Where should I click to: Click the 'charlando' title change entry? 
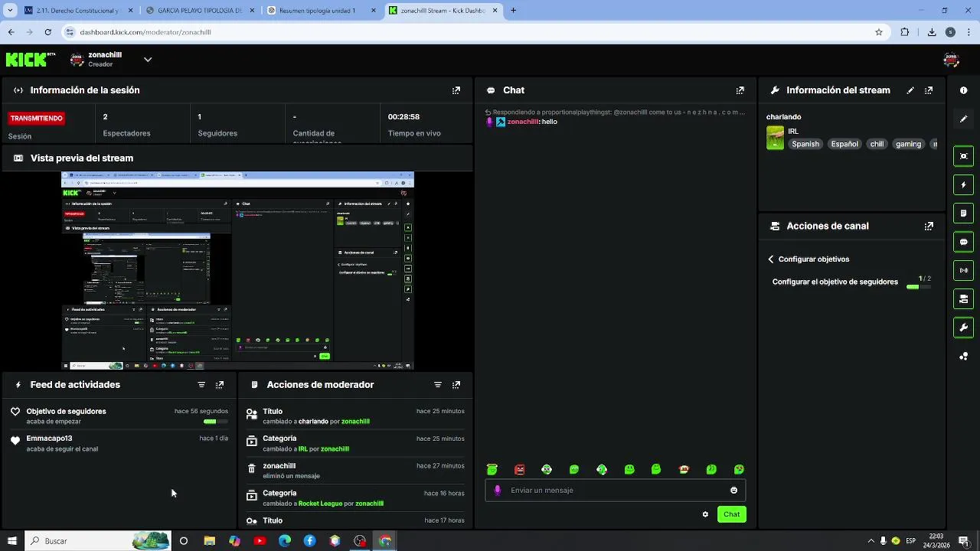tap(355, 416)
